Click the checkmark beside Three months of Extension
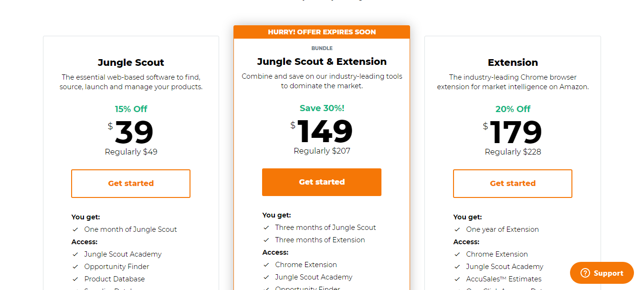This screenshot has width=644, height=290. [266, 239]
